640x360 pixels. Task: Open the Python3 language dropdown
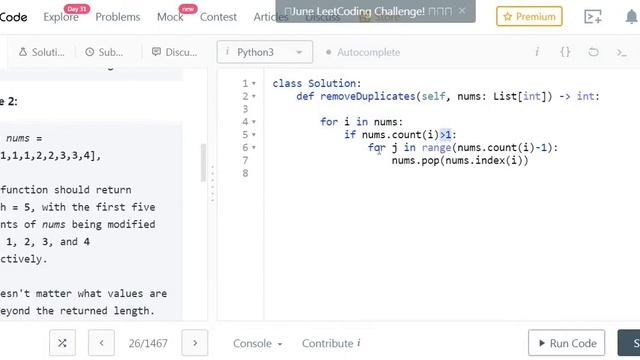[x=264, y=52]
